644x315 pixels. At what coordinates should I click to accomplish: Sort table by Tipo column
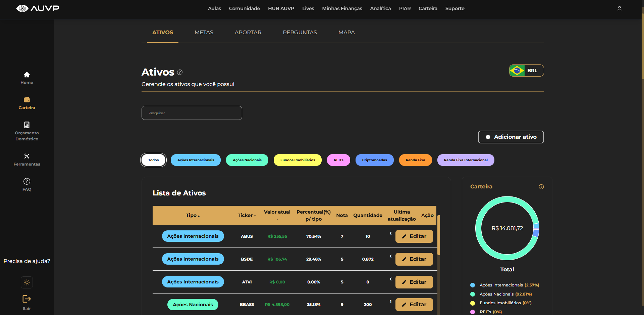193,216
